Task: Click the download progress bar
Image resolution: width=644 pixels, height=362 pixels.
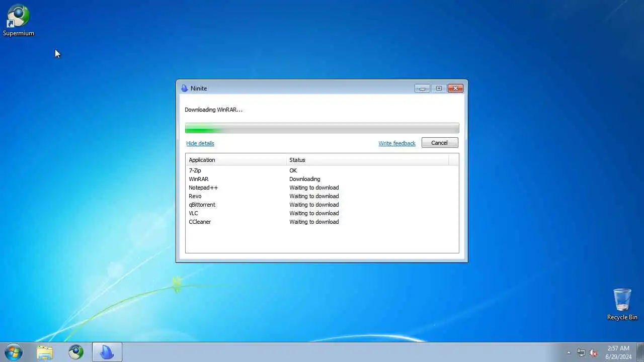Action: 322,128
